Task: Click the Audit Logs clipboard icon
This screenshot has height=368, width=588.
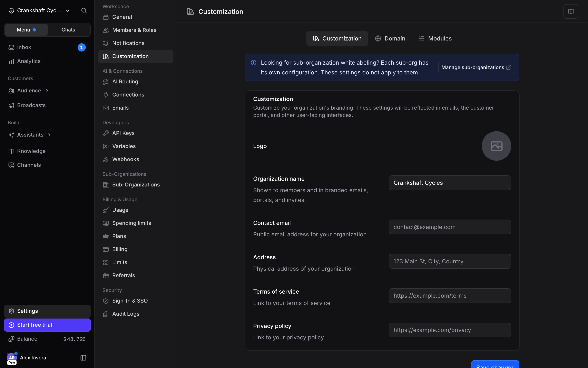Action: point(106,314)
